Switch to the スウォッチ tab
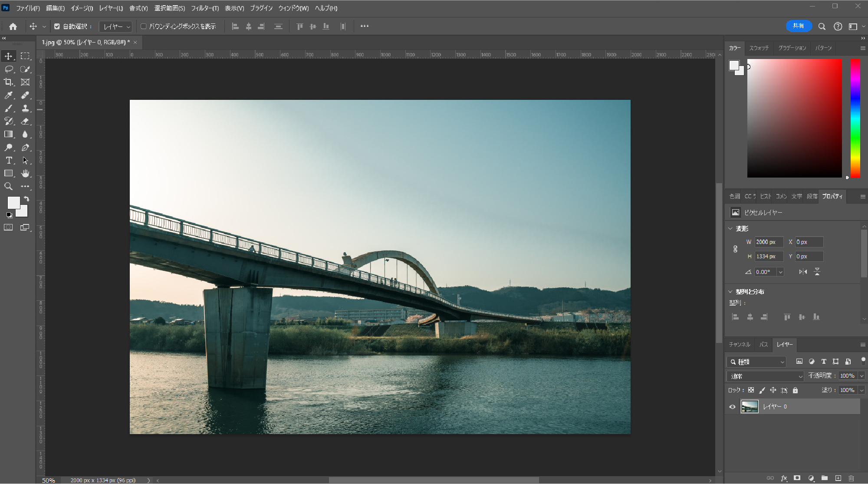868x484 pixels. point(759,48)
